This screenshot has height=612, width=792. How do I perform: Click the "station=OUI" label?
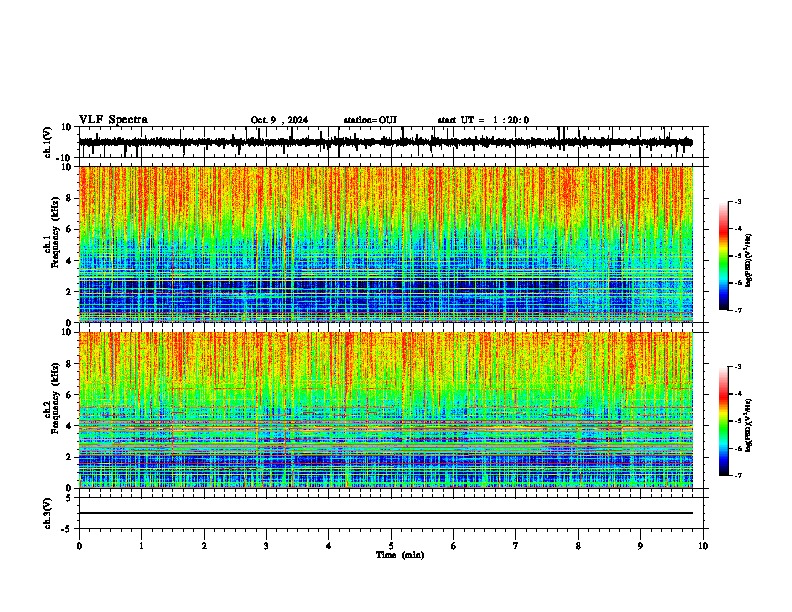click(x=370, y=120)
